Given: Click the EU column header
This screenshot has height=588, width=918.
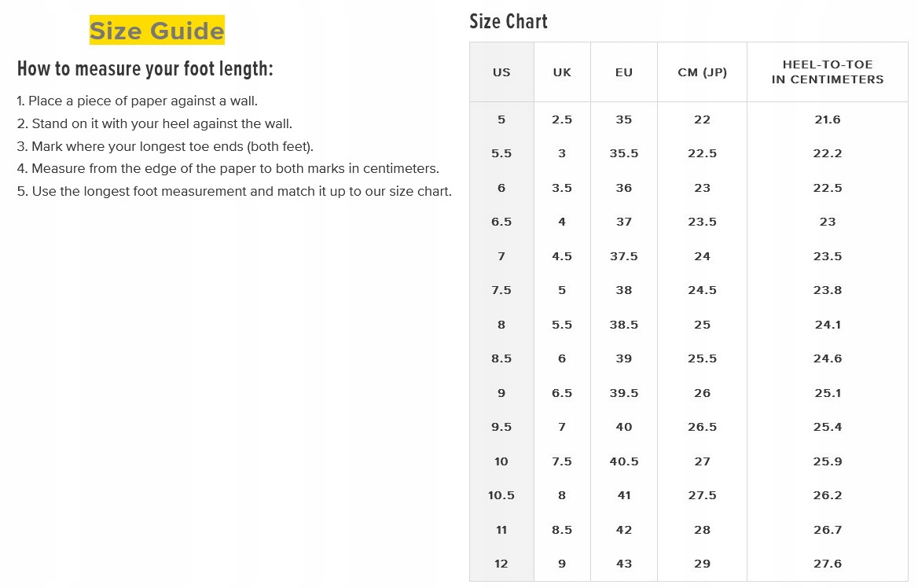Looking at the screenshot, I should (x=624, y=72).
